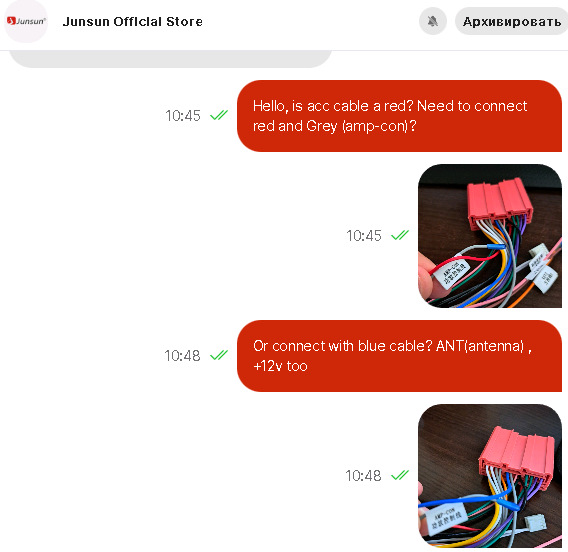Click read checkmark beside 10:48 photo
The height and width of the screenshot is (552, 568).
click(400, 475)
